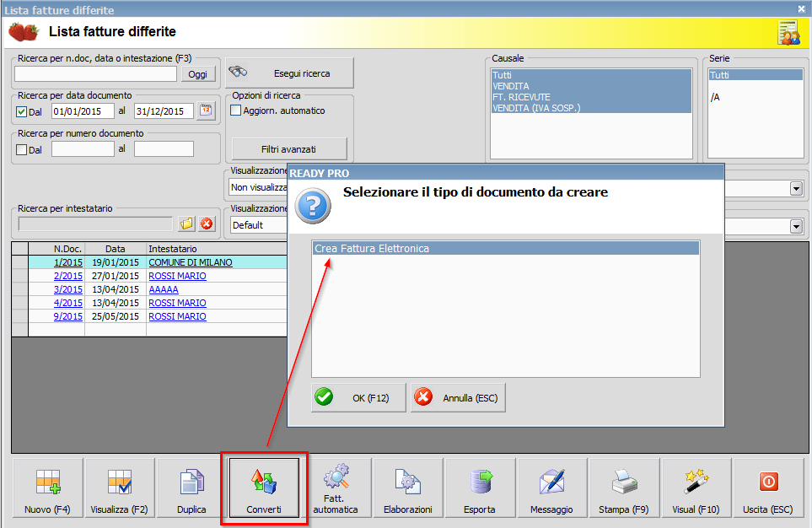Enable the Dal numero documento checkbox

tap(22, 150)
